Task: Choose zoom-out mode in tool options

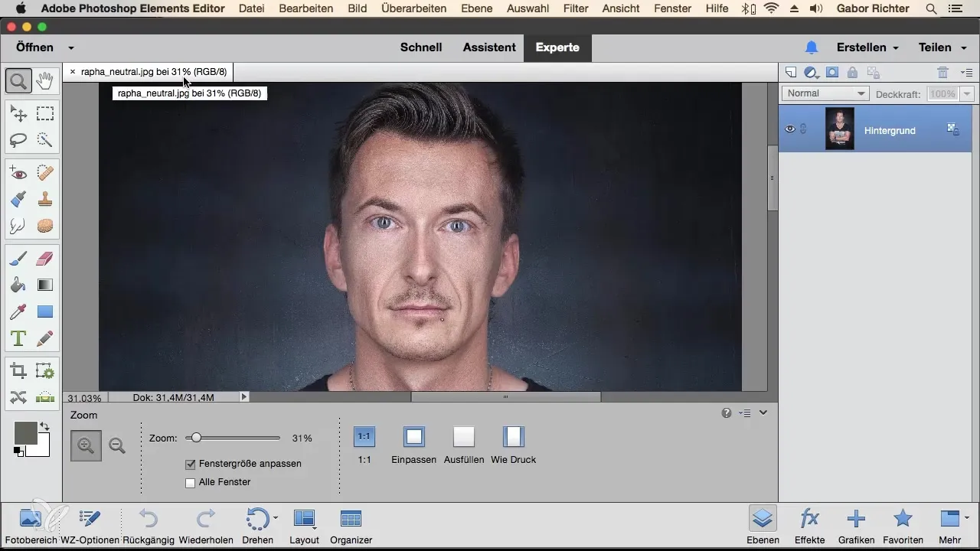Action: coord(117,445)
